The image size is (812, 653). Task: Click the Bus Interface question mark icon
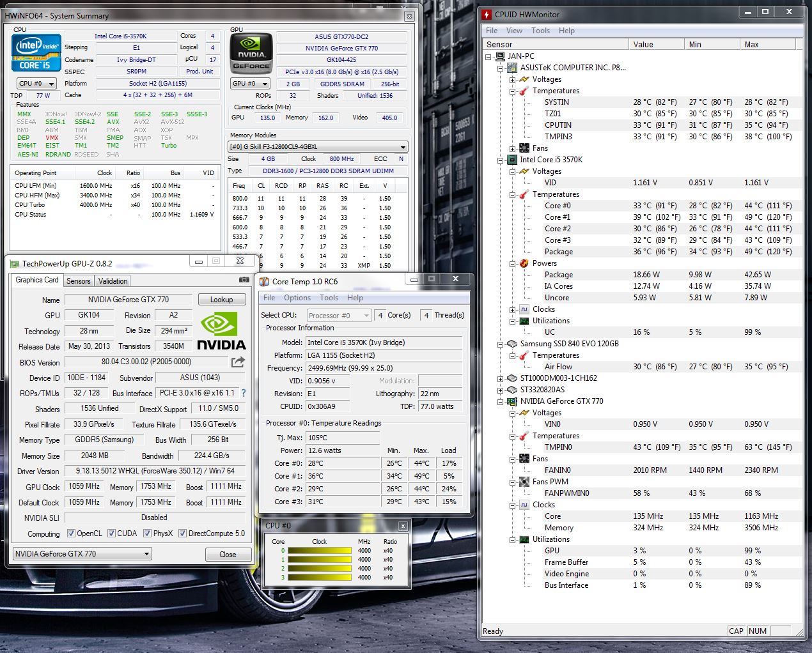point(243,393)
